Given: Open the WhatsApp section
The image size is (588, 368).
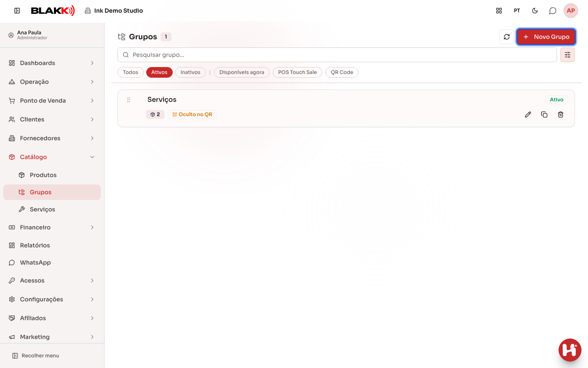Looking at the screenshot, I should click(x=52, y=263).
